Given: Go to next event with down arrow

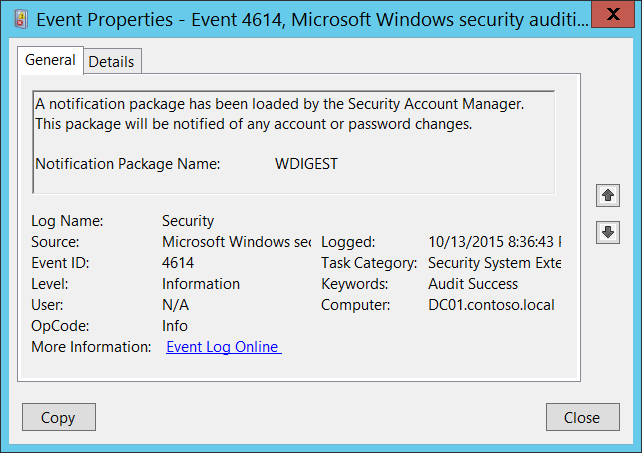Looking at the screenshot, I should tap(607, 232).
